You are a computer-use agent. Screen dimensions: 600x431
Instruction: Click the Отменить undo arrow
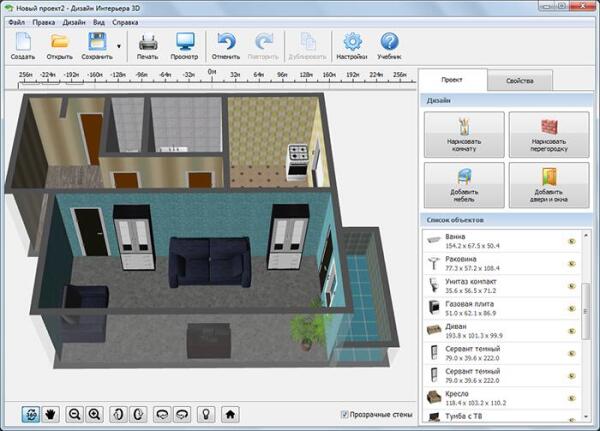[226, 42]
